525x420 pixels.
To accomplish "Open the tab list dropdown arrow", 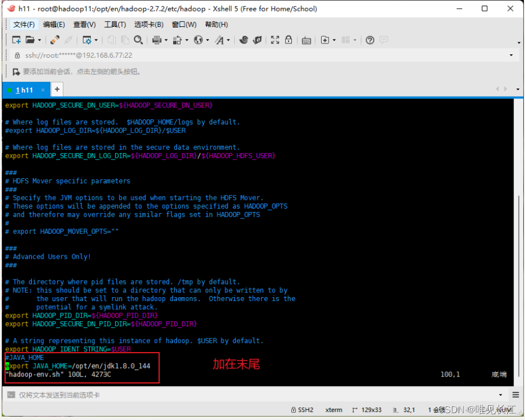I will coord(518,89).
